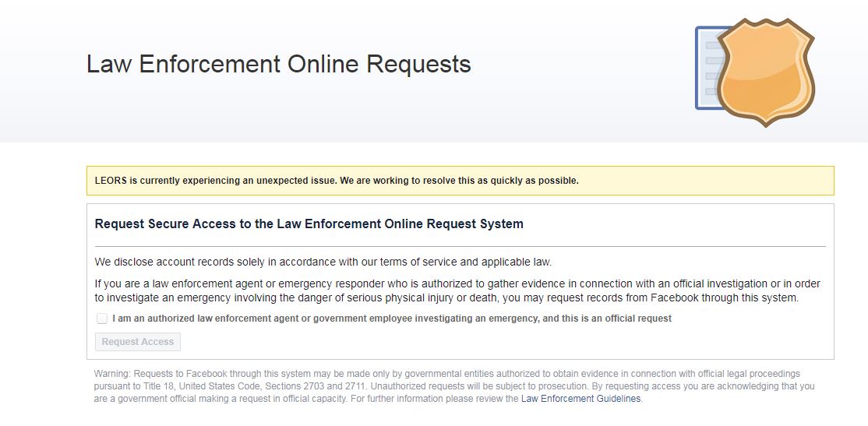Tick the authorized law enforcement agent checkbox
The height and width of the screenshot is (426, 868).
(102, 319)
